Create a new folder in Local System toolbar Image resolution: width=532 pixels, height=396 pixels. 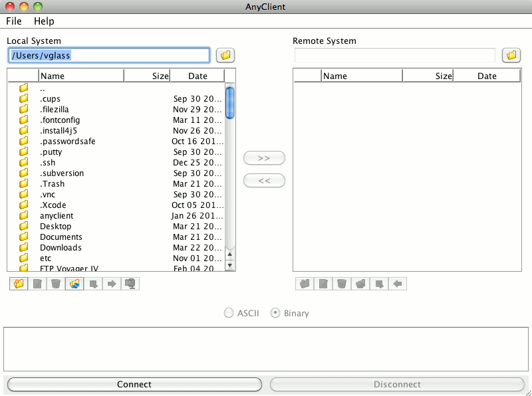19,284
